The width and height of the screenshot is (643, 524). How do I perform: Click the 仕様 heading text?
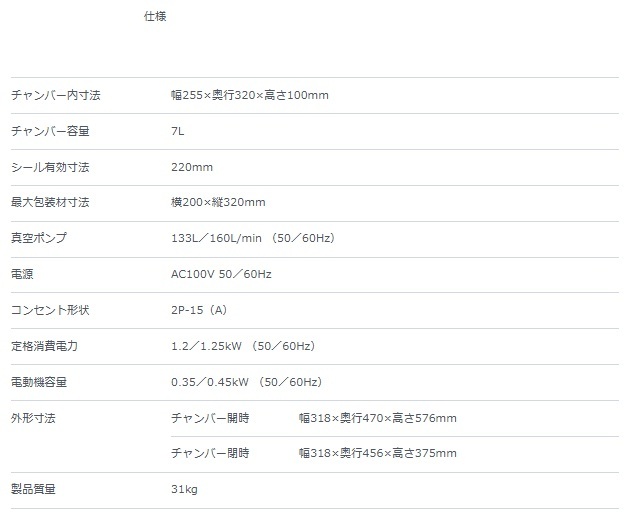click(x=154, y=17)
